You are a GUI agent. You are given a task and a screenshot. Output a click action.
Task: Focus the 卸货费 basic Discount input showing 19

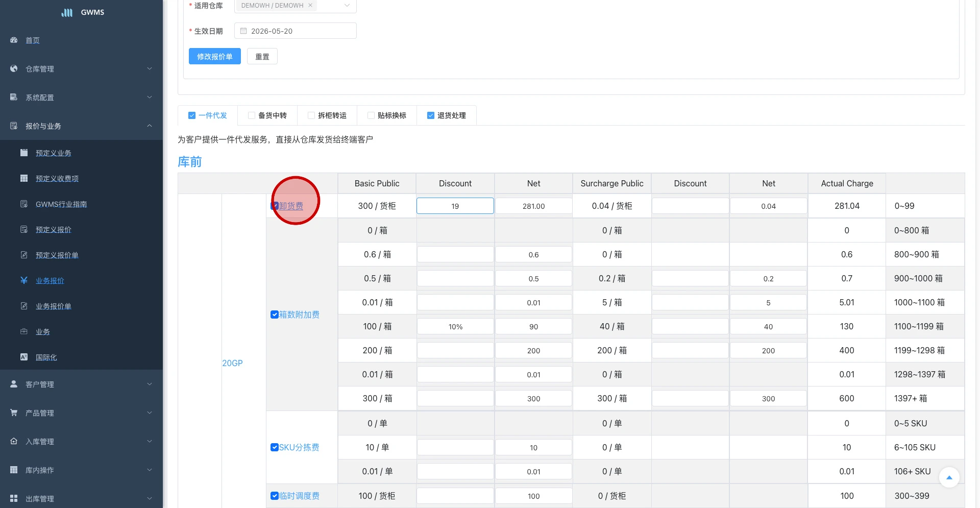455,206
